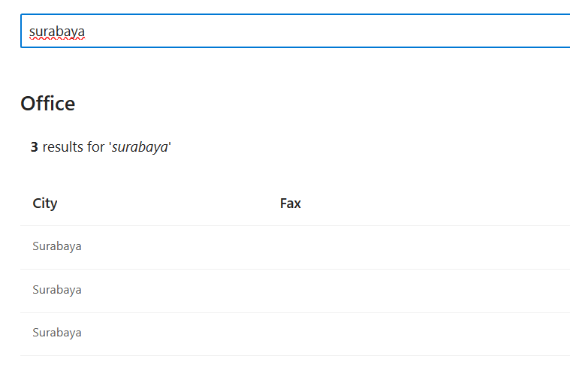Viewport: 570px width, 392px height.
Task: Click the Office section heading
Action: [x=47, y=104]
